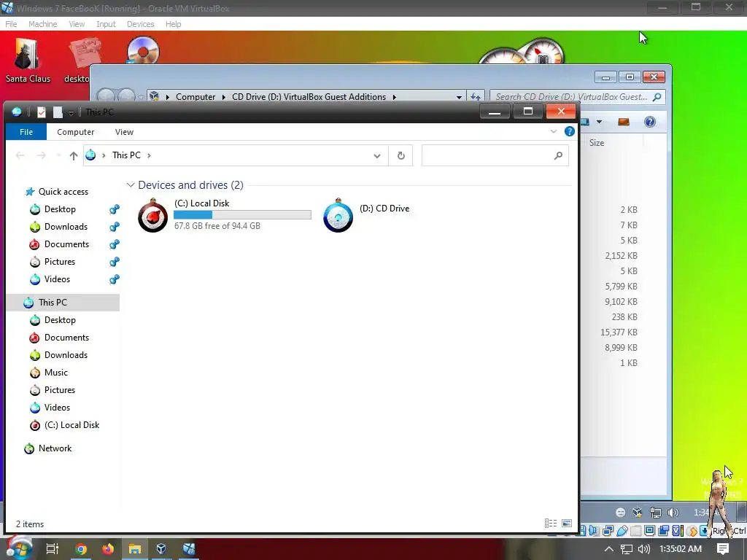Select the (C:) Local Disk drive icon

click(153, 215)
